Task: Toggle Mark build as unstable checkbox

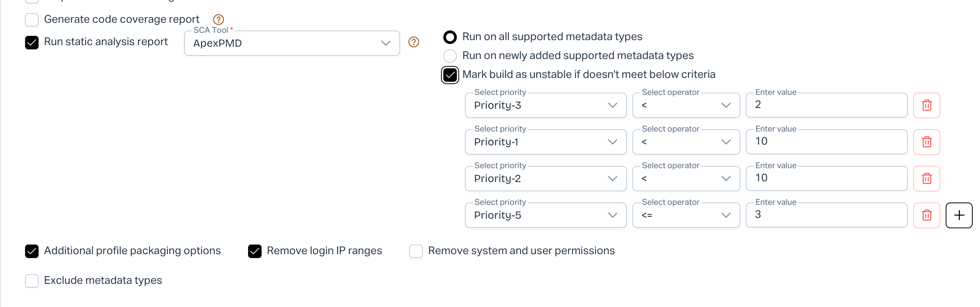Action: 450,75
